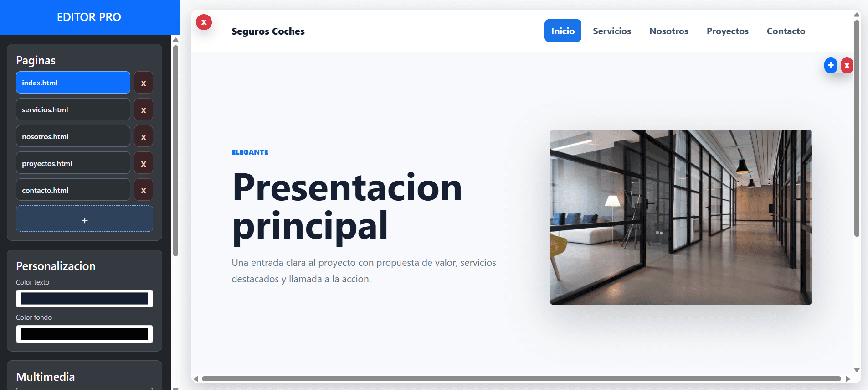Open contacto.html in the Paginas list
868x390 pixels.
click(x=73, y=190)
